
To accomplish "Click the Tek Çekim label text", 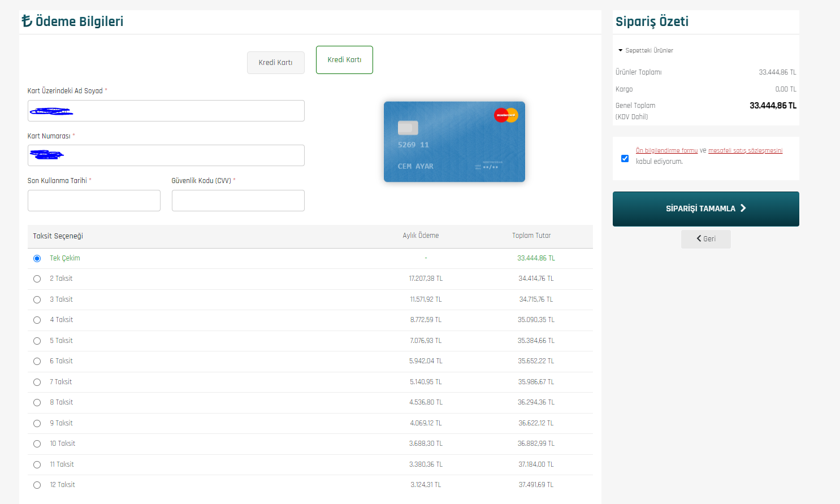I will 65,258.
